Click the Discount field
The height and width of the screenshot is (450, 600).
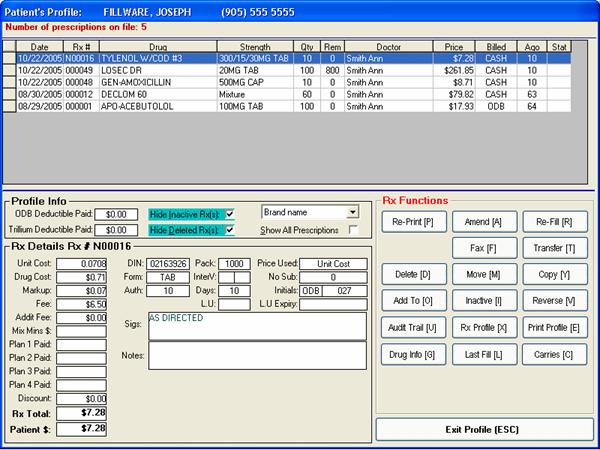81,398
